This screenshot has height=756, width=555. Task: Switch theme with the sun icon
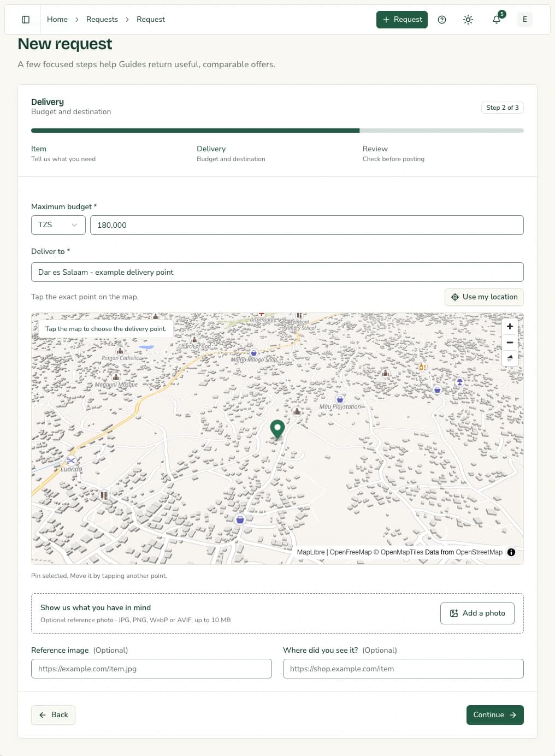click(468, 20)
